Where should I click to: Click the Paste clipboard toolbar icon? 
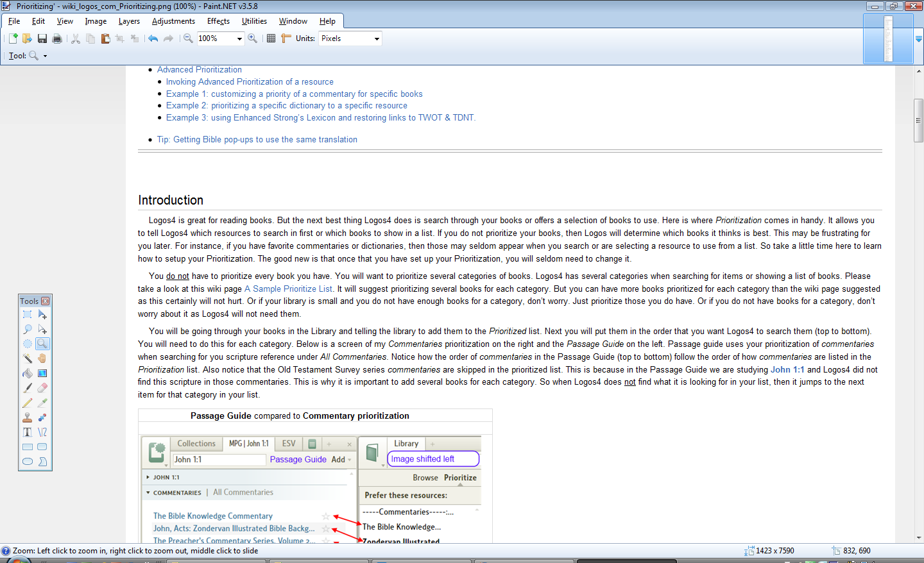[x=105, y=38]
